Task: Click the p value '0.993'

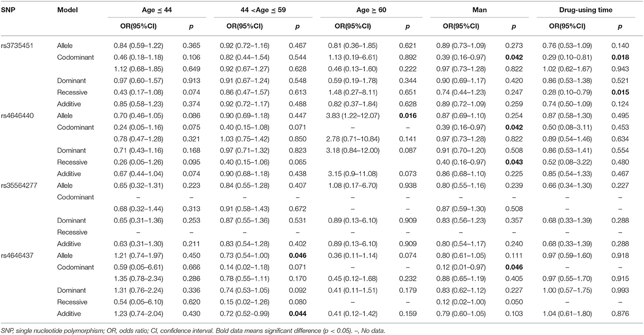Action: pos(621,290)
